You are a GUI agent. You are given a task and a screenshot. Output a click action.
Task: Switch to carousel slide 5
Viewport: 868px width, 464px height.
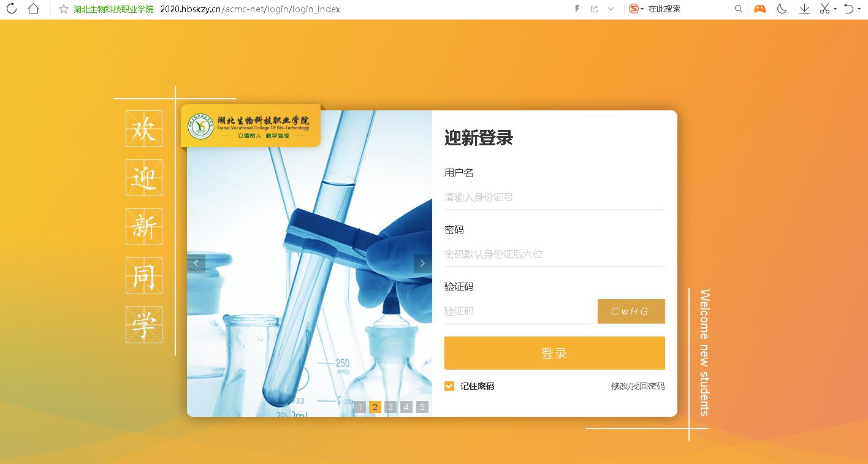(422, 407)
